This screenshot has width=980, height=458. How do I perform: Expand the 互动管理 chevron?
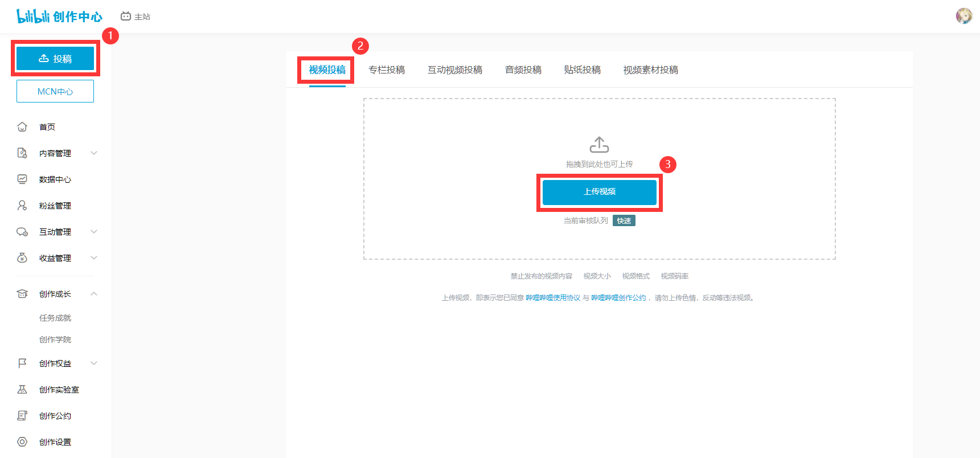(x=94, y=232)
